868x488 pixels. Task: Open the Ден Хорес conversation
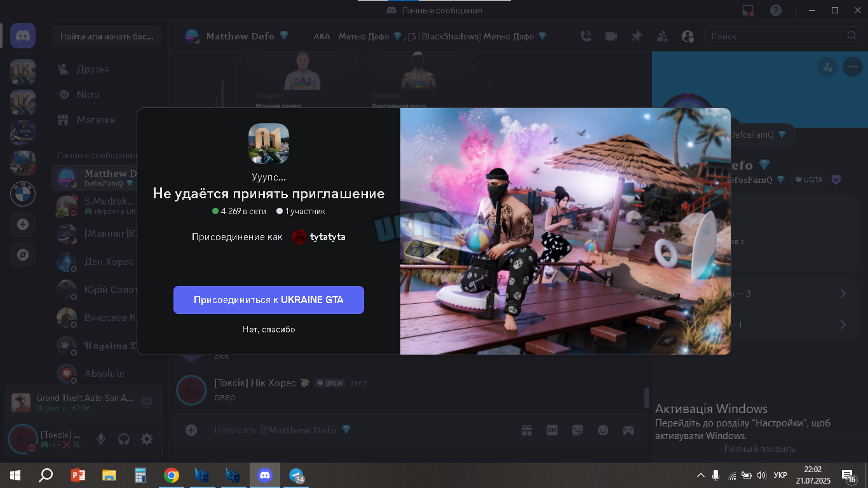point(94,262)
